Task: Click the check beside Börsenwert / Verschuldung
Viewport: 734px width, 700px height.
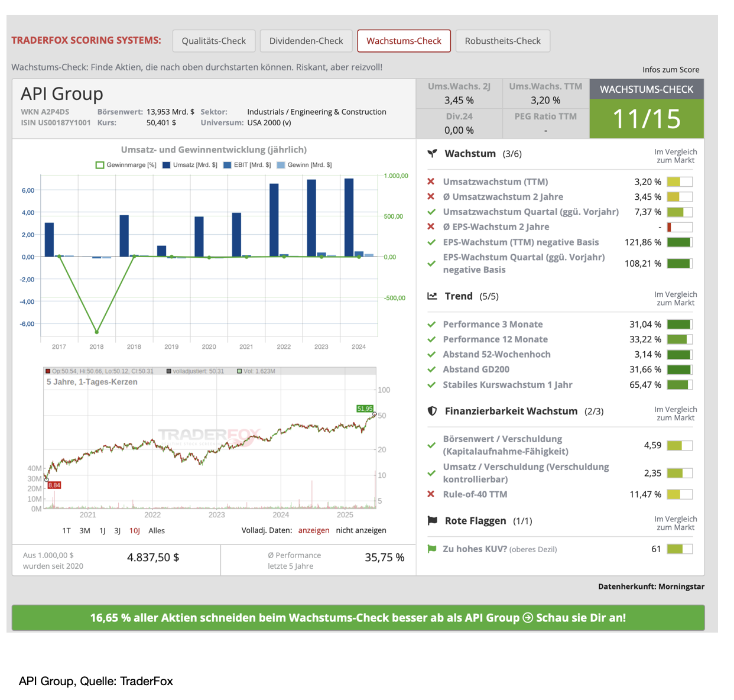Action: click(x=431, y=445)
